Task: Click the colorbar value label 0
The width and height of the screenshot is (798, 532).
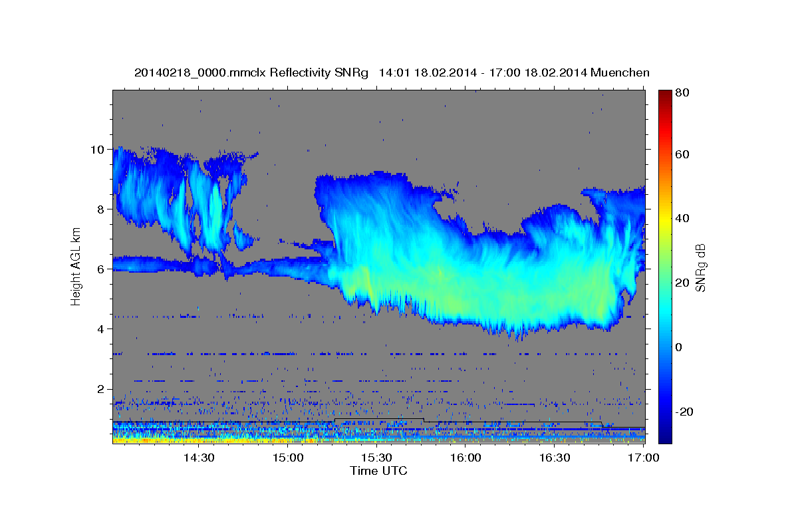Action: pos(678,347)
